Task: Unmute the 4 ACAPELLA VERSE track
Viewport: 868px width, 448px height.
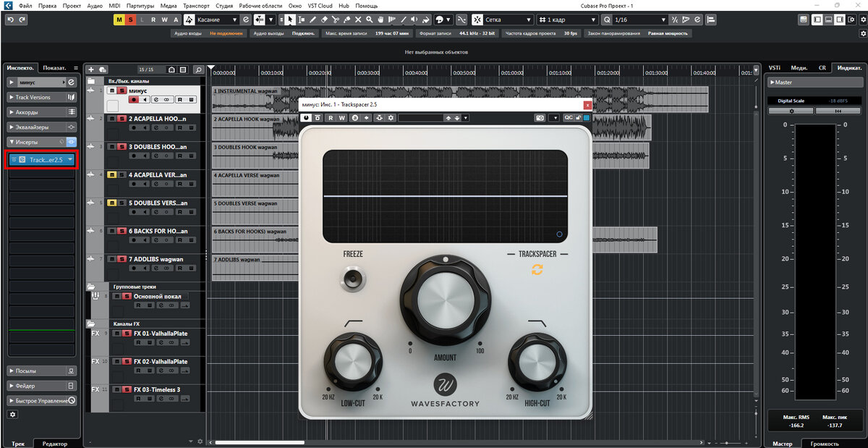Action: pyautogui.click(x=112, y=174)
